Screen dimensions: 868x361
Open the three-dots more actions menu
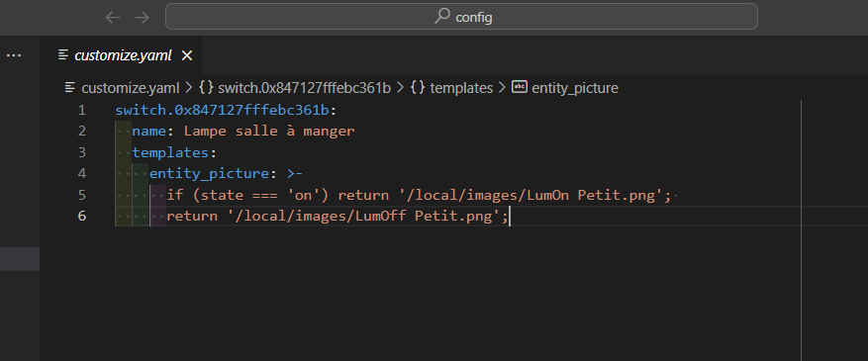13,55
